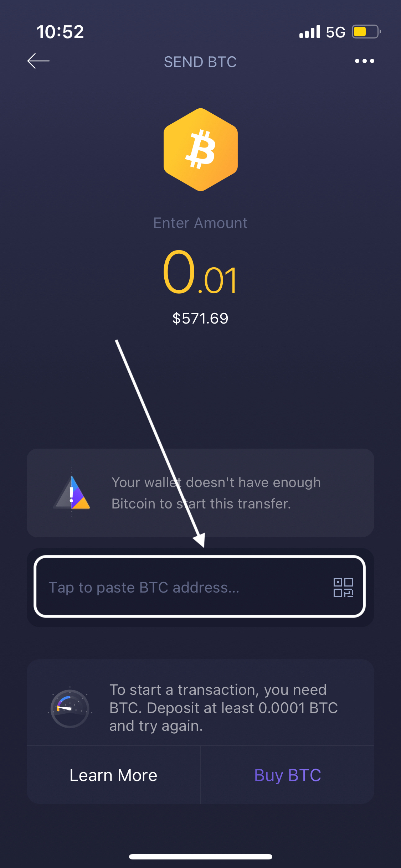Tap the battery status icon

click(x=366, y=32)
